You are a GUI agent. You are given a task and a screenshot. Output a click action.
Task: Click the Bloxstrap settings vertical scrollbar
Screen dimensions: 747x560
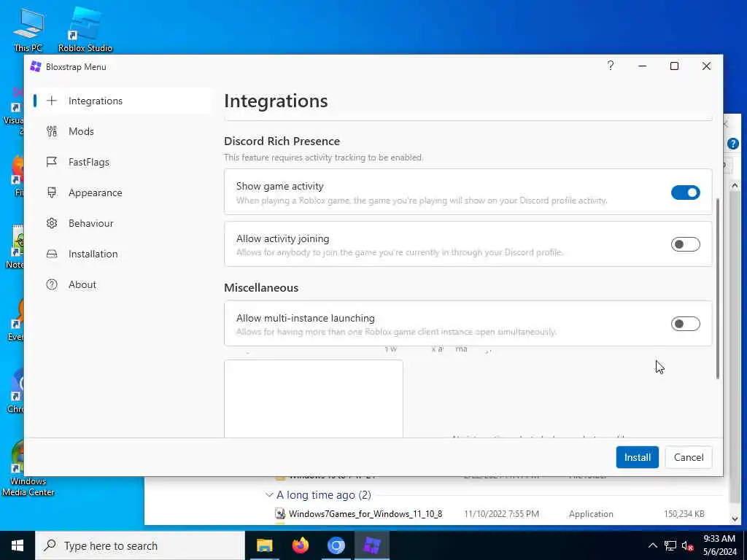pyautogui.click(x=718, y=289)
